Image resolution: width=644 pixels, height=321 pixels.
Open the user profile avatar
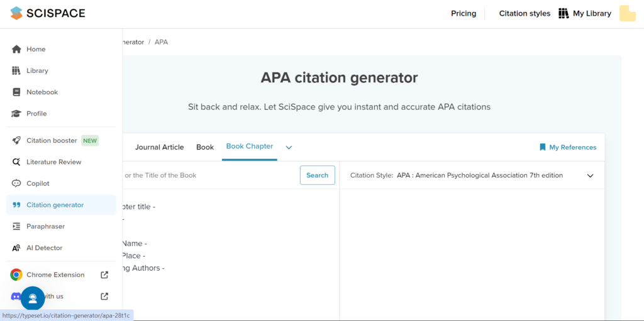coord(628,13)
